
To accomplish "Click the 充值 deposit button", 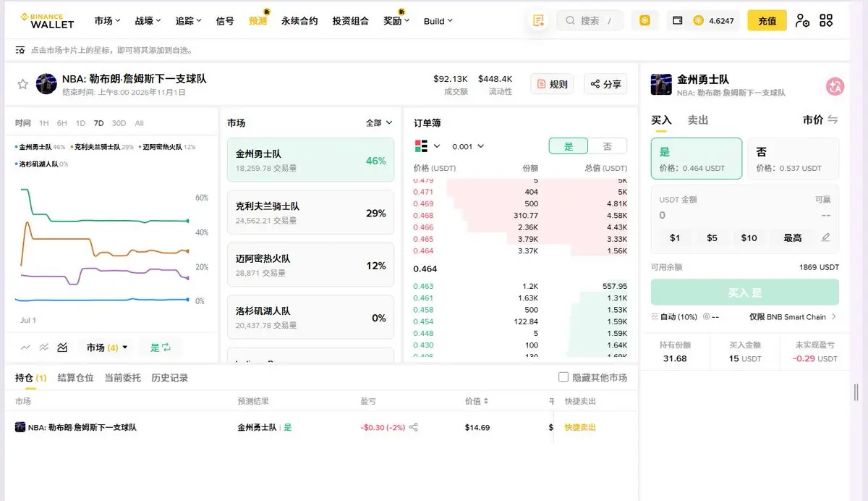I will tap(767, 21).
